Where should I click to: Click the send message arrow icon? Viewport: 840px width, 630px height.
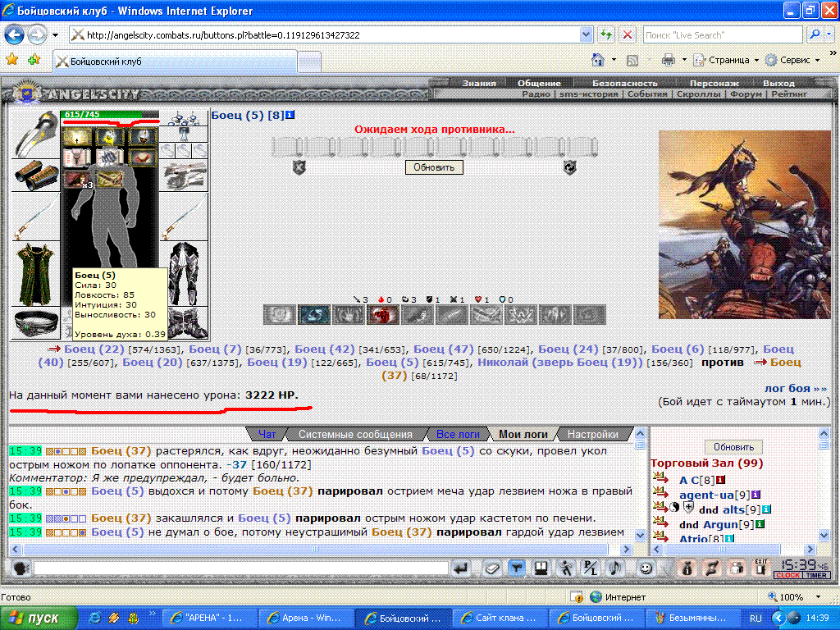(x=461, y=568)
